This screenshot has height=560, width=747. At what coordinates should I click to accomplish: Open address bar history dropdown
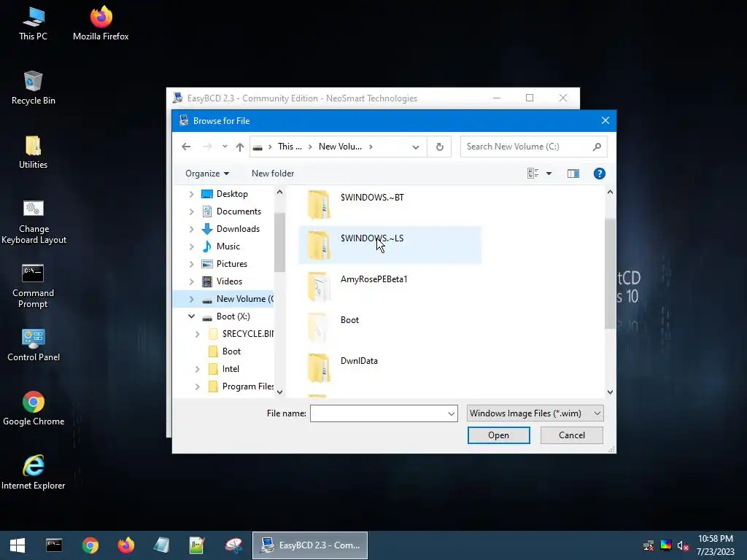tap(415, 147)
